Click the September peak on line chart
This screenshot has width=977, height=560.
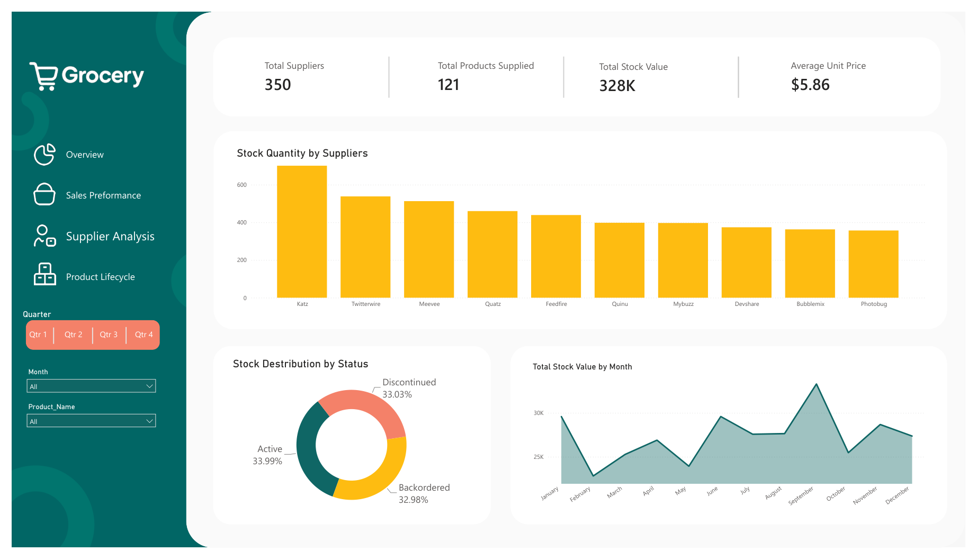[x=816, y=384]
